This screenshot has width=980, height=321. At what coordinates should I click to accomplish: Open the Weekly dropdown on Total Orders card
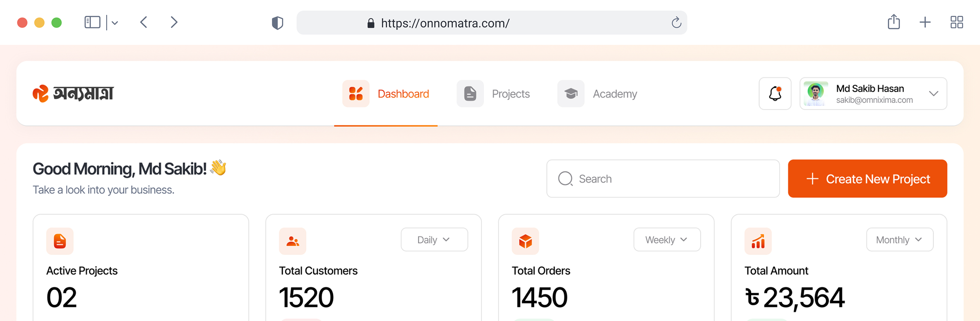click(x=666, y=240)
